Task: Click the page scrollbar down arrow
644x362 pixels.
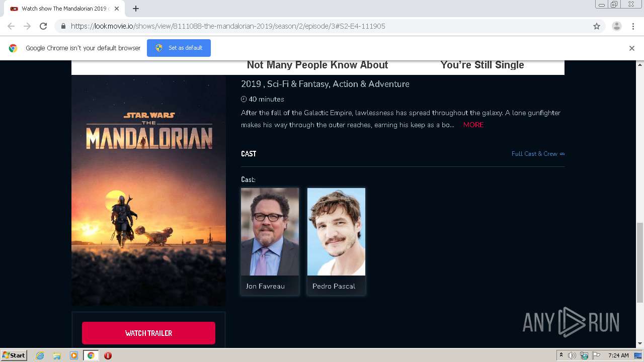Action: point(640,344)
